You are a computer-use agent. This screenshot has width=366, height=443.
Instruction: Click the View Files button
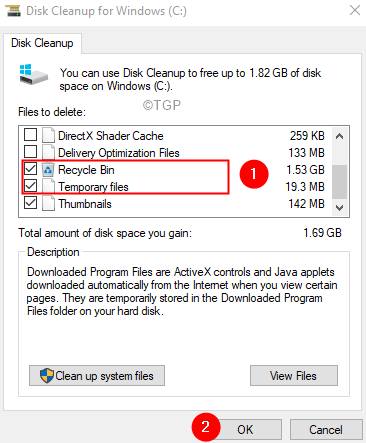click(294, 376)
